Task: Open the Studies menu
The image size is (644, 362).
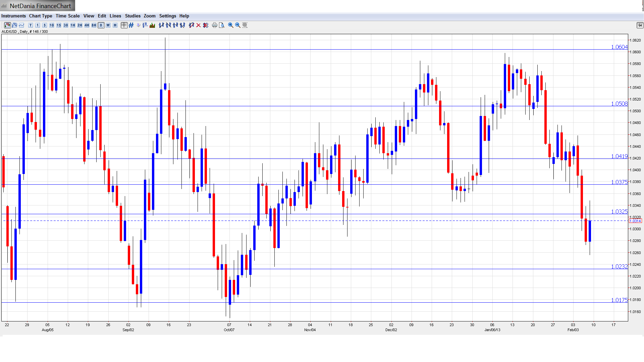Action: pos(132,16)
